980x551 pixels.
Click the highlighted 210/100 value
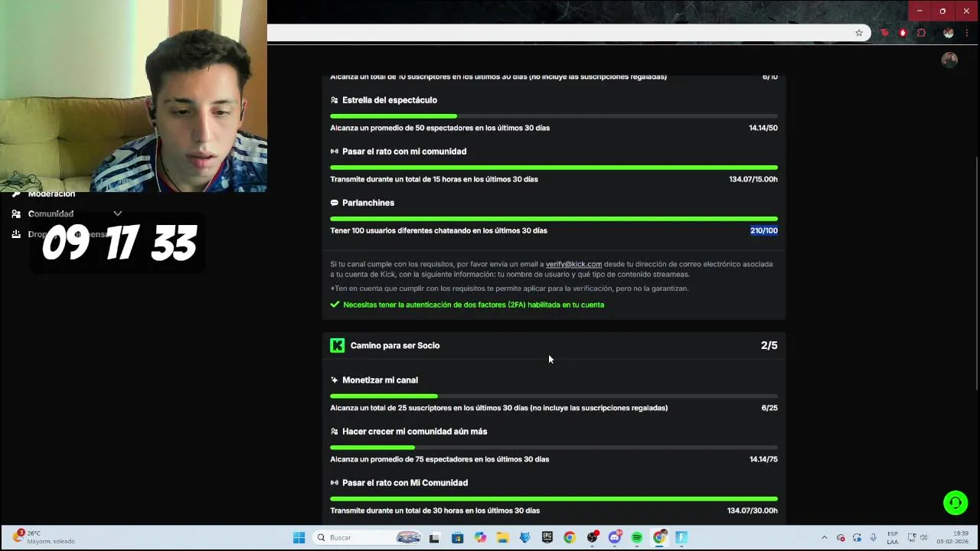(764, 230)
